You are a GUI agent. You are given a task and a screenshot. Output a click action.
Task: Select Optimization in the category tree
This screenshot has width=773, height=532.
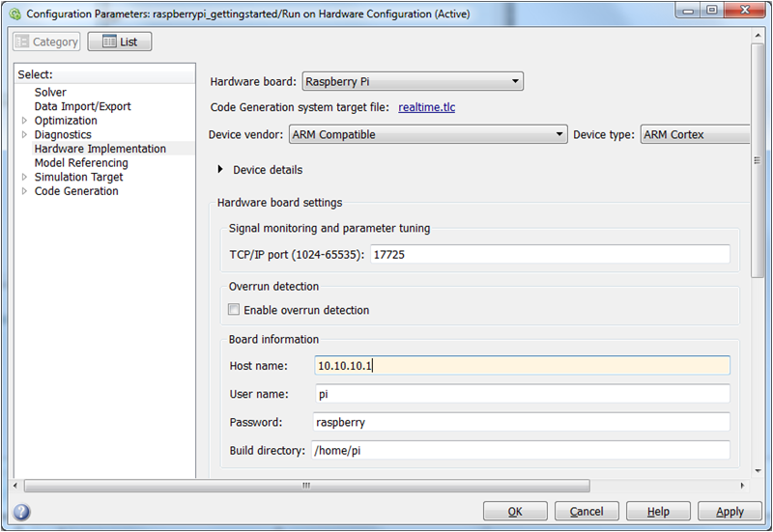tap(66, 121)
